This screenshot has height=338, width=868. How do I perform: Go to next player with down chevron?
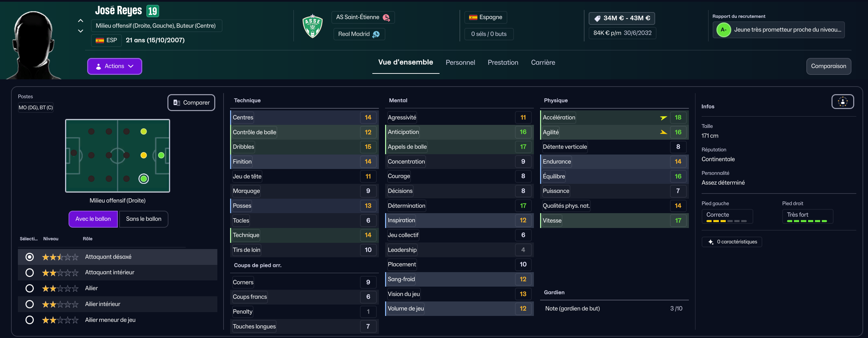click(x=81, y=31)
